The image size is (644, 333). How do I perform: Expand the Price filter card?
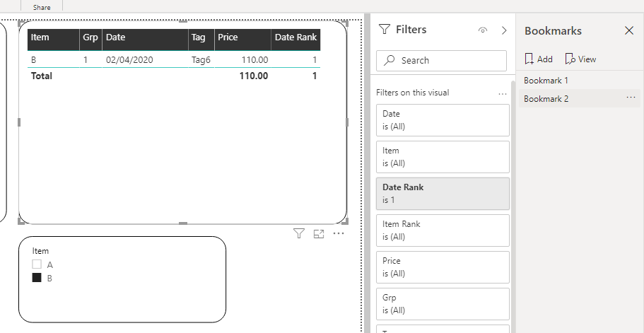[x=443, y=267]
